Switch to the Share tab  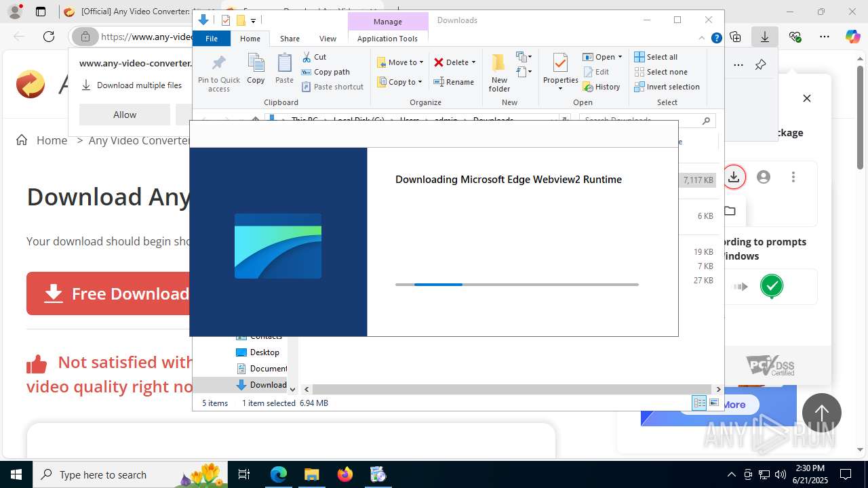tap(290, 39)
